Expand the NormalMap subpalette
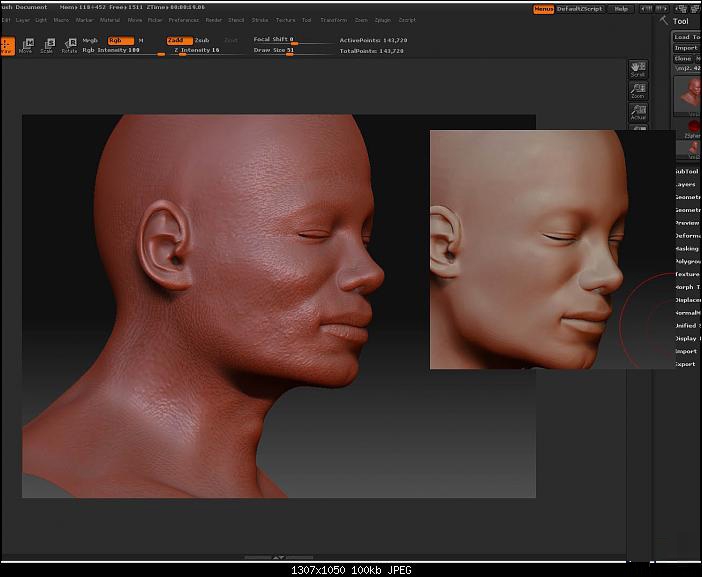702x577 pixels. (x=687, y=313)
